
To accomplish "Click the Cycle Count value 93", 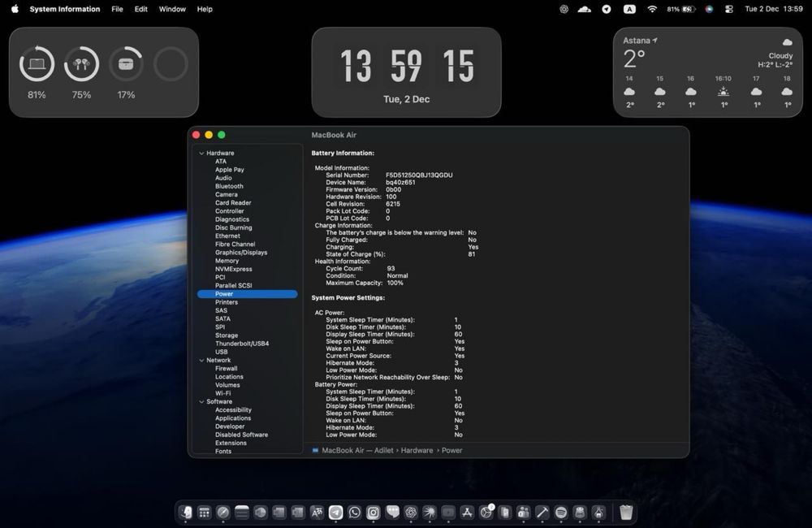I will pyautogui.click(x=391, y=268).
